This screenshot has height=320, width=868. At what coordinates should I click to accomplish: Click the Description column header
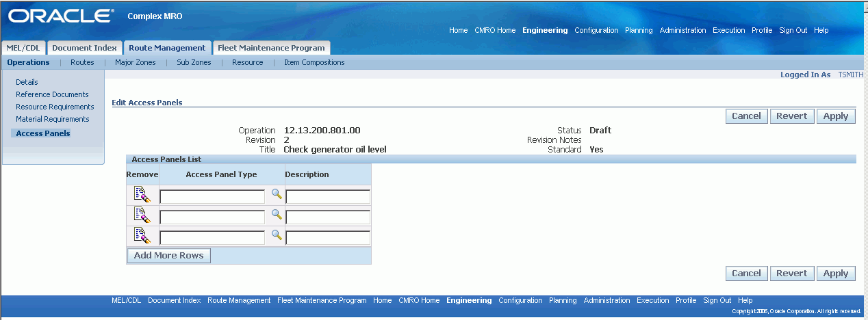pos(307,174)
